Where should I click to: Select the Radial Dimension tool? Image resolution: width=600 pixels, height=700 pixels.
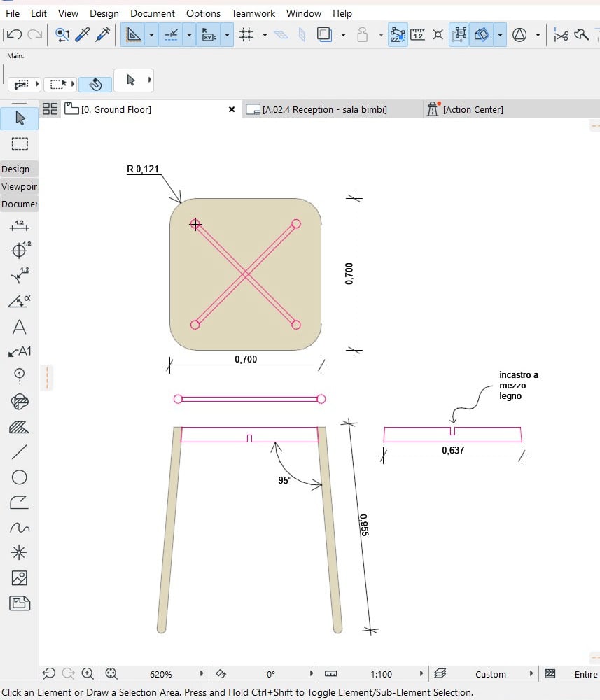(x=19, y=275)
